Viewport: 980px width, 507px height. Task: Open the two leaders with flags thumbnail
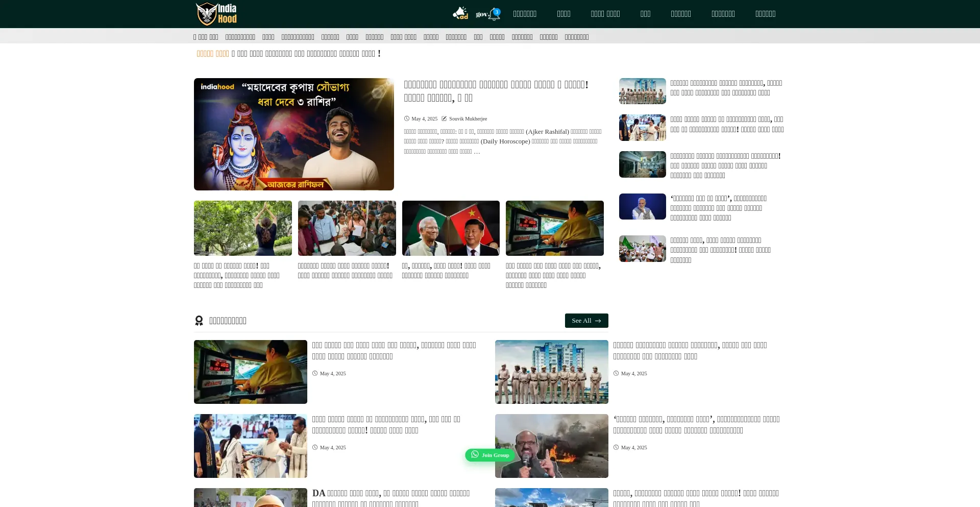coord(451,228)
